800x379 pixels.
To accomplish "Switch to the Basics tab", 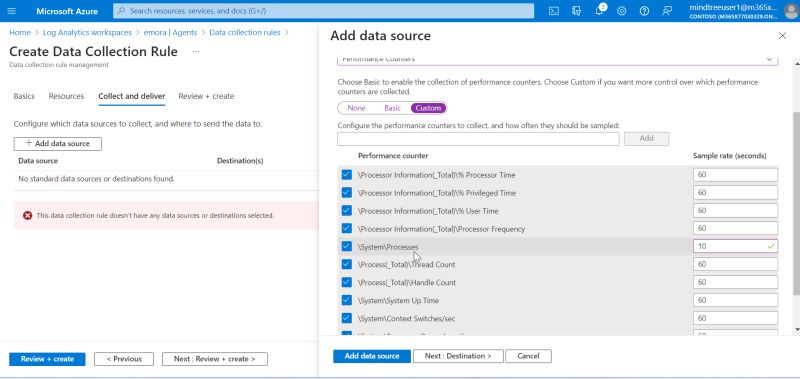I will pos(24,96).
